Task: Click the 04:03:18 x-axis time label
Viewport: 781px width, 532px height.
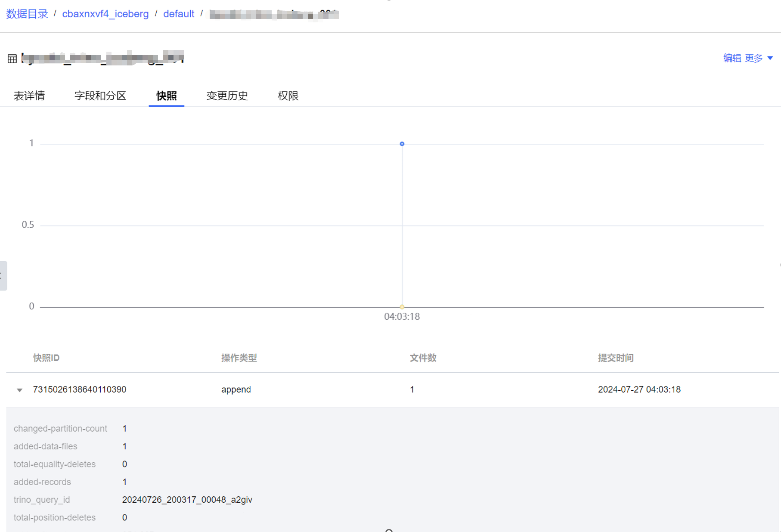Action: (402, 317)
